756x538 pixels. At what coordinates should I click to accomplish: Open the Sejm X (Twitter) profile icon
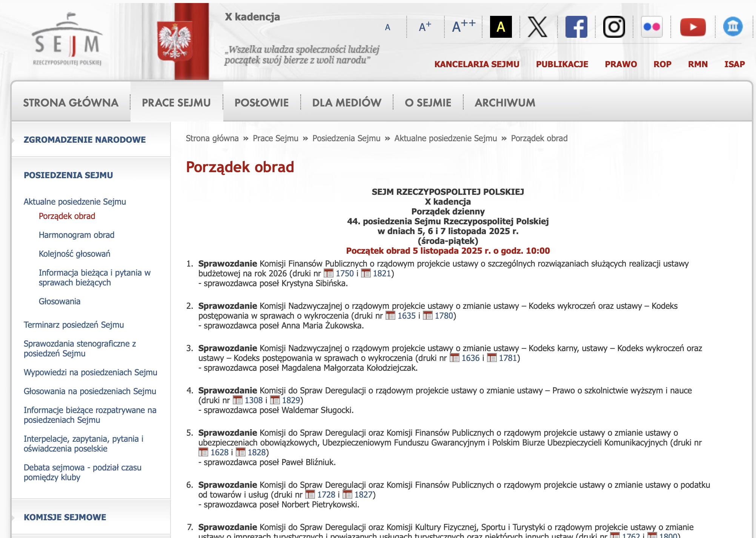tap(538, 27)
